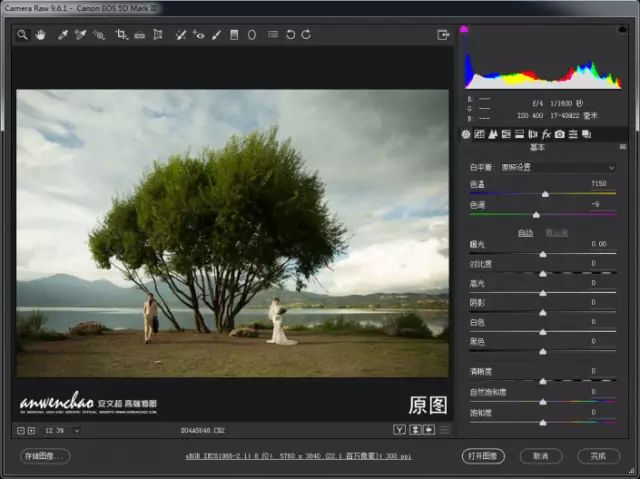
Task: Click the 黑色 blacks slider handle
Action: tap(543, 352)
